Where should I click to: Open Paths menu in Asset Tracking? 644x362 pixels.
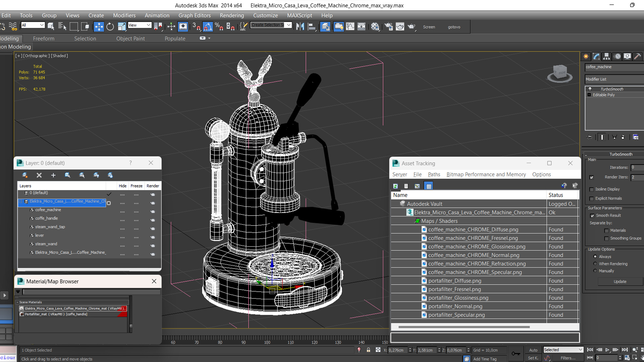[434, 174]
